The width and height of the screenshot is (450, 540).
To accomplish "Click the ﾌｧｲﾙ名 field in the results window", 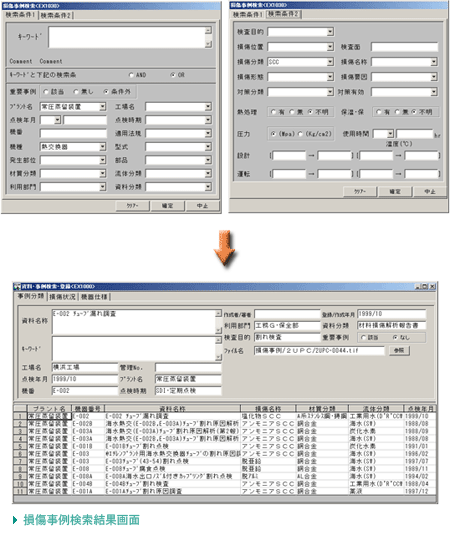I will 319,351.
